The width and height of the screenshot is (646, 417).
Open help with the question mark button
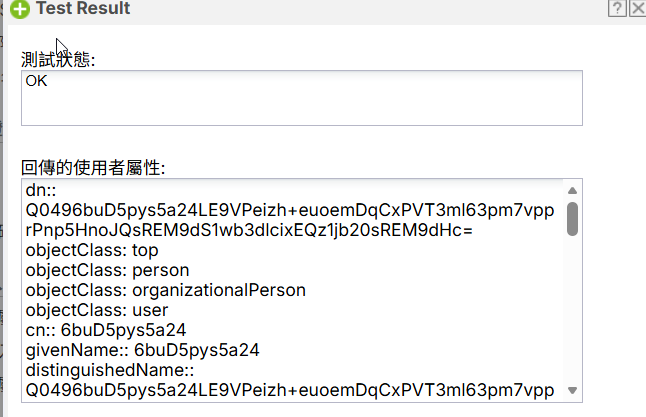point(617,8)
